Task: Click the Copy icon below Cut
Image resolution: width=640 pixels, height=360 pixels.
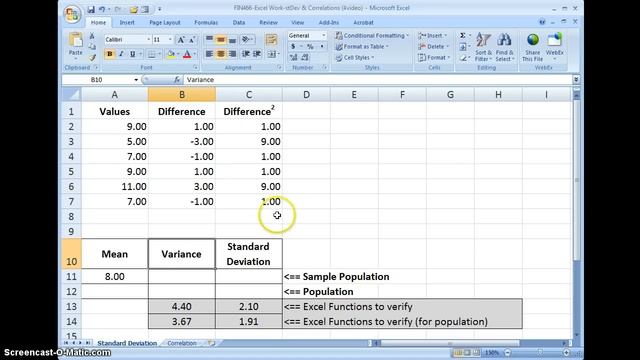Action: pos(92,47)
